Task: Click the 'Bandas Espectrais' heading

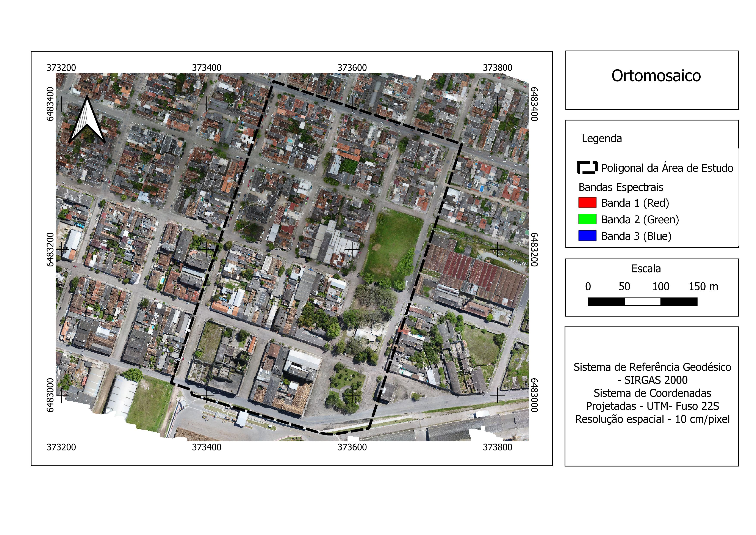Action: point(621,187)
